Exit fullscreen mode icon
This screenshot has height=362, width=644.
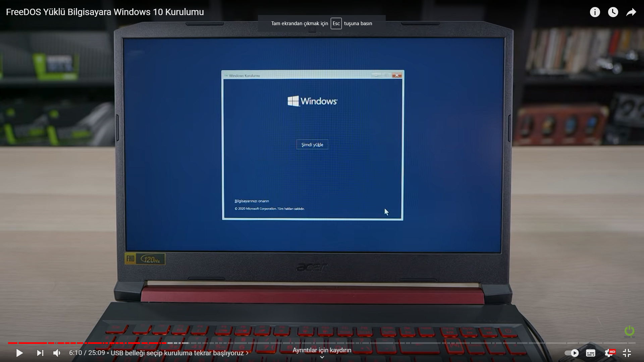pos(627,353)
